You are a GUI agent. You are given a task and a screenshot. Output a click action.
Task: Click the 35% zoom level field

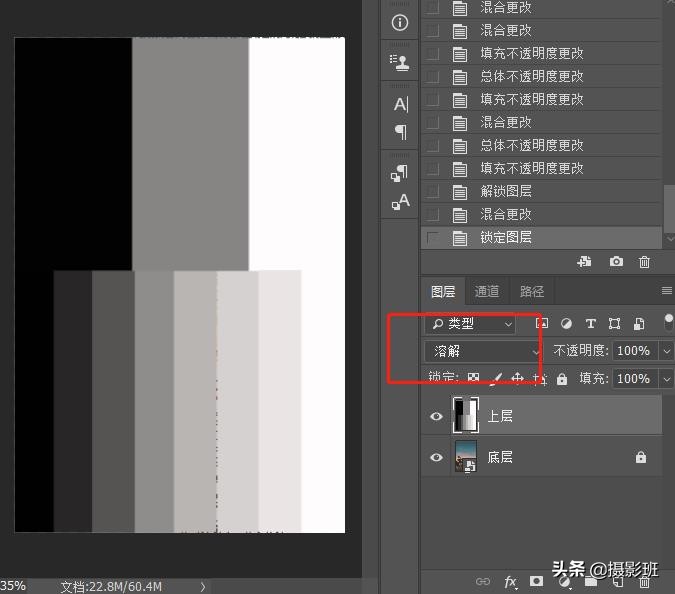(x=13, y=586)
